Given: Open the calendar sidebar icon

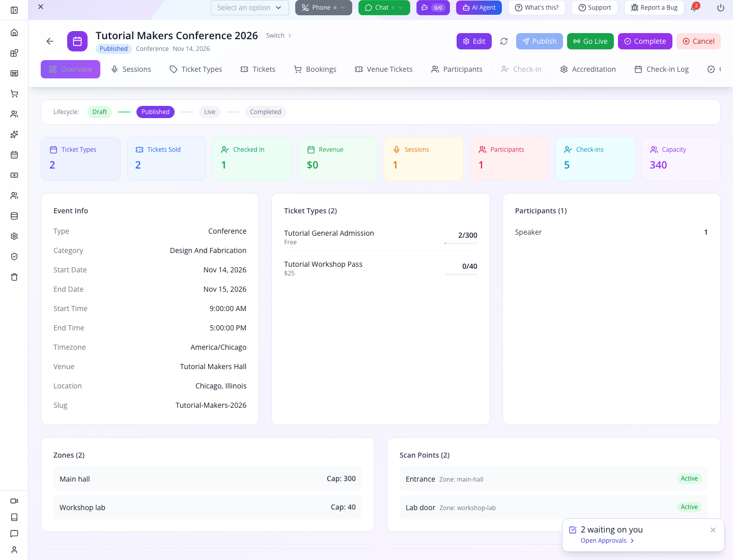Looking at the screenshot, I should [14, 155].
